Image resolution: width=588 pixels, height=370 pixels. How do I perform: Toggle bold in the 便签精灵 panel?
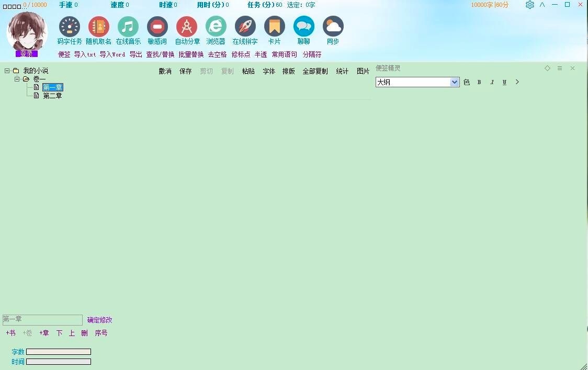[479, 82]
